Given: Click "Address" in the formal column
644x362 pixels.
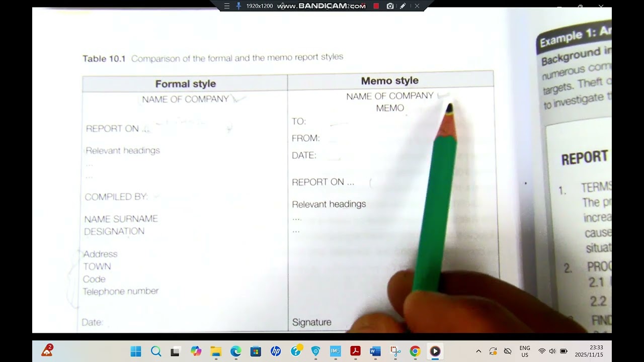Looking at the screenshot, I should pos(100,254).
